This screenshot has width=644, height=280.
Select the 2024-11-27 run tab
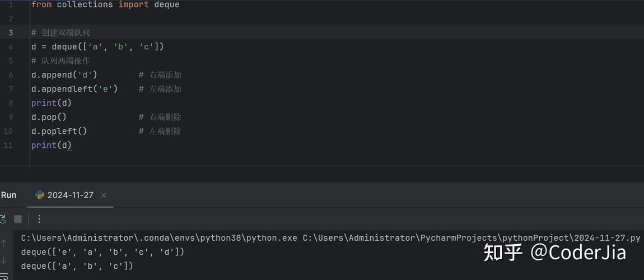[70, 195]
